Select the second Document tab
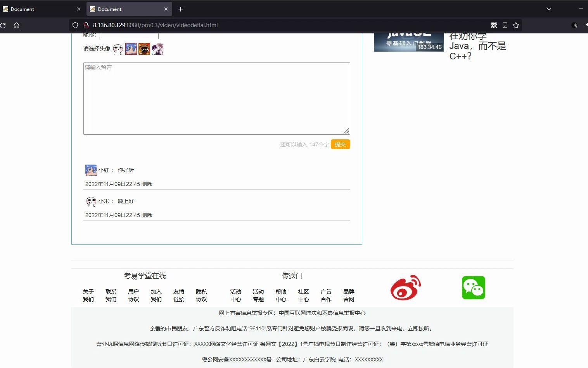Viewport: 588px width, 368px height. point(130,9)
